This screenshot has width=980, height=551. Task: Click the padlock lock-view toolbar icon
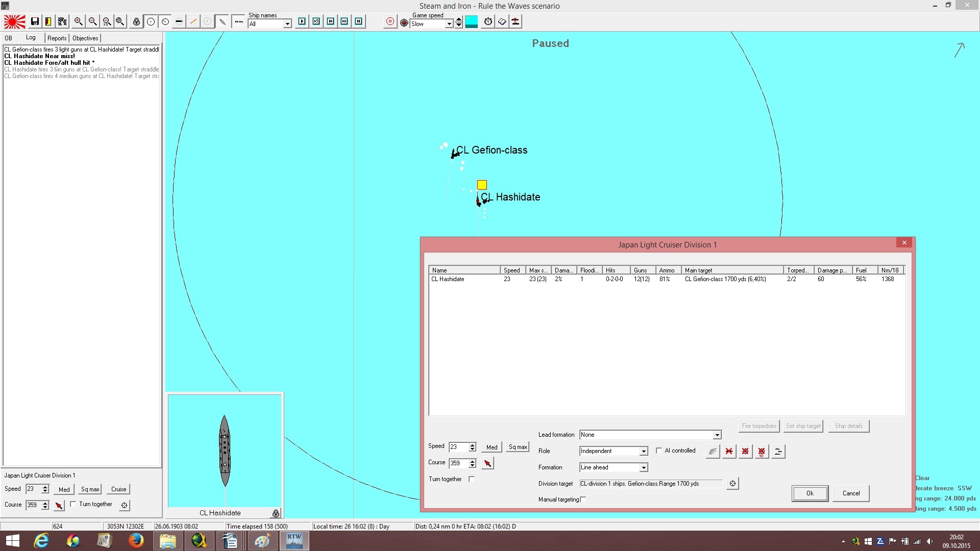coord(136,21)
